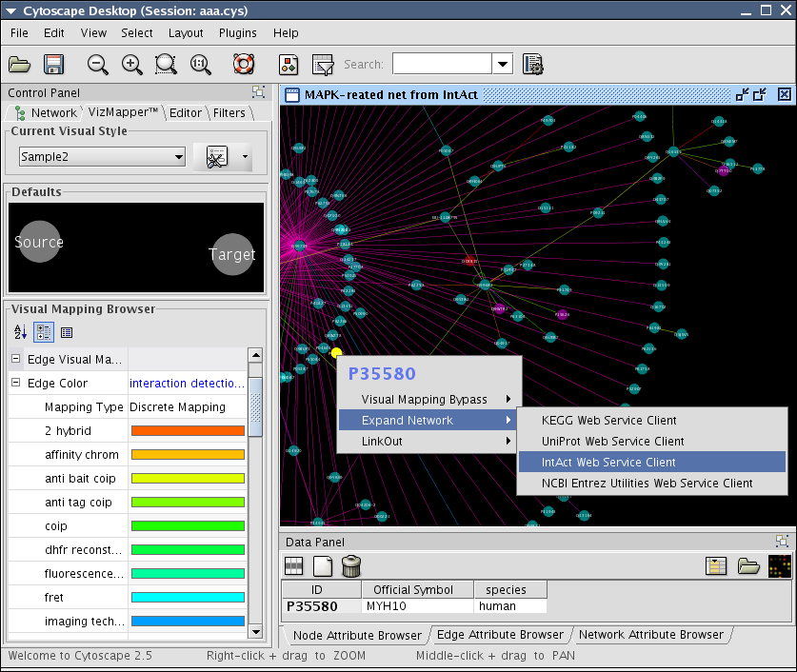Image resolution: width=797 pixels, height=672 pixels.
Task: Click the lifebuoy Help icon
Action: pyautogui.click(x=244, y=65)
